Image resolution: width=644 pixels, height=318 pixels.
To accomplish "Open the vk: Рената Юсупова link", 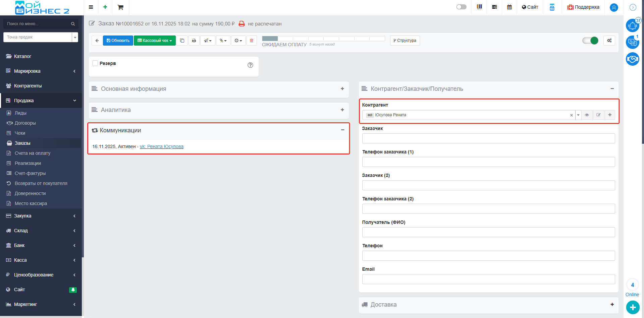I will click(x=162, y=146).
